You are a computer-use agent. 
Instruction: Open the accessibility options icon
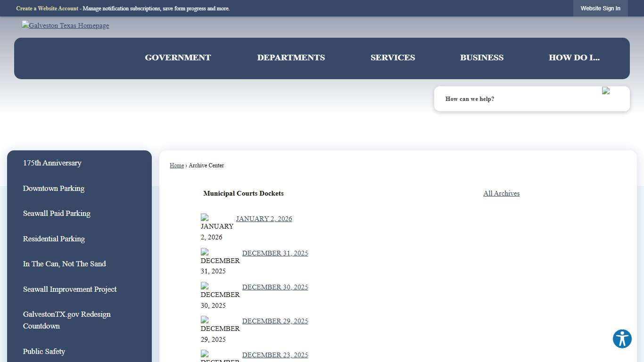[x=622, y=339]
